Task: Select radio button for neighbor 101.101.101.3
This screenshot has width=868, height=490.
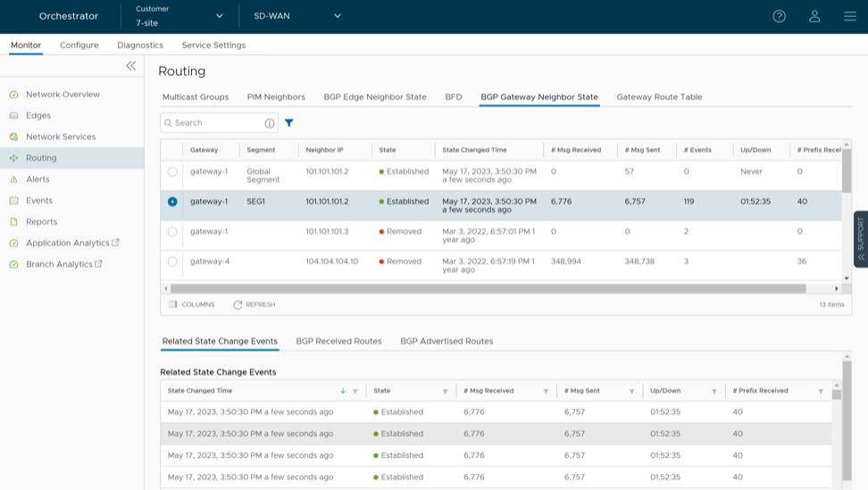Action: tap(172, 231)
